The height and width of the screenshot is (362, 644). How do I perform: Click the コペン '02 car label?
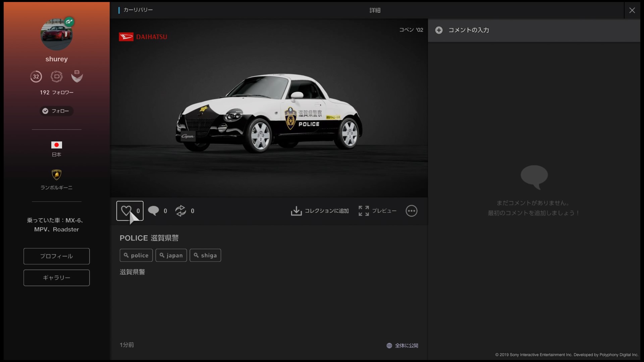click(x=411, y=30)
